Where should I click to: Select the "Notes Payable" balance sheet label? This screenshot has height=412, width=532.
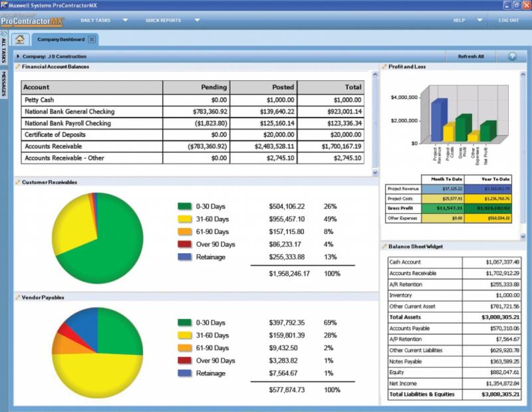[x=406, y=361]
